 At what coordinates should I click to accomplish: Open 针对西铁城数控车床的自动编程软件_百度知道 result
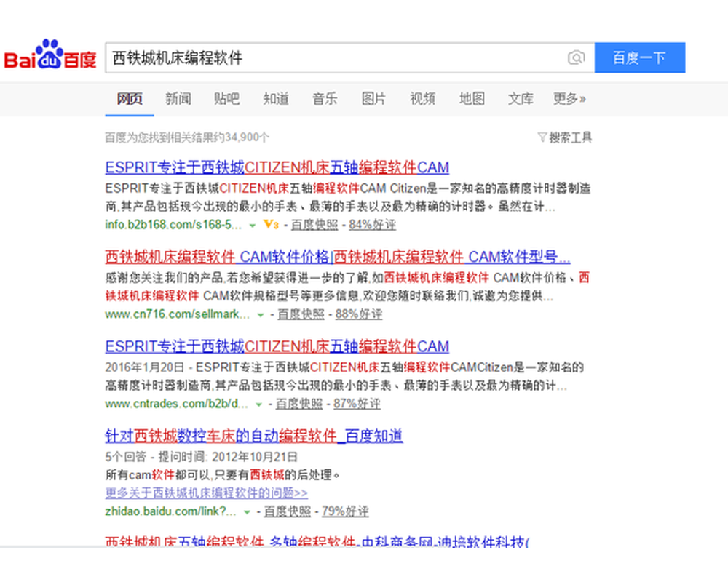[x=254, y=436]
